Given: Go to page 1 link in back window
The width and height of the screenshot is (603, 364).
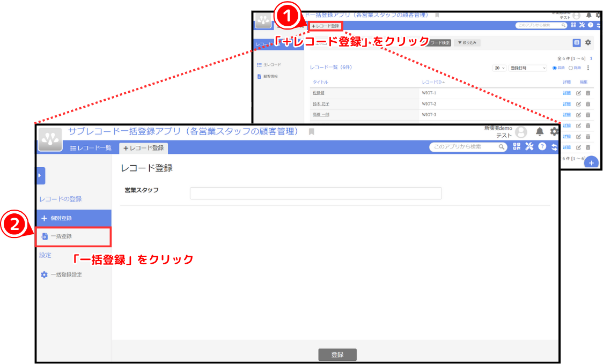Looking at the screenshot, I should (x=591, y=58).
